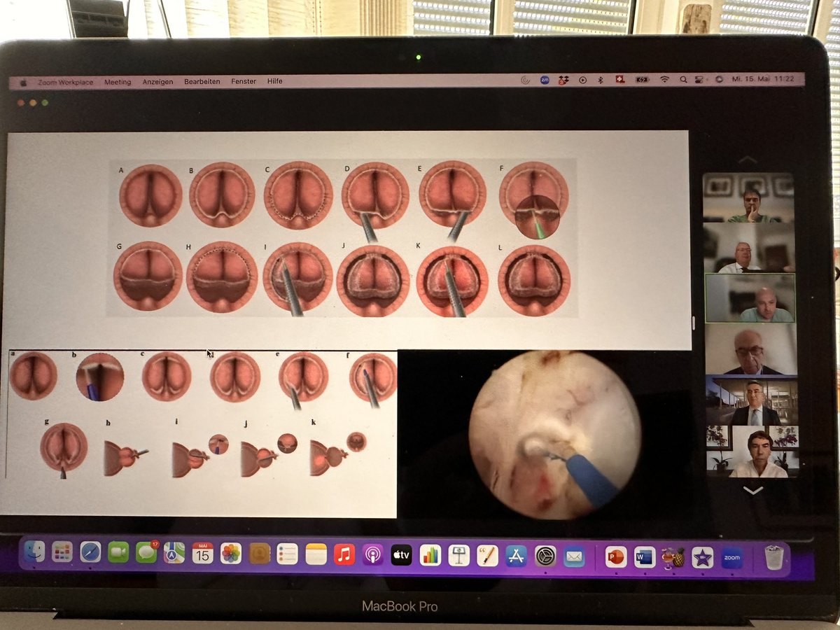The height and width of the screenshot is (630, 840).
Task: Click the Zoom status icon in menu bar
Action: [545, 80]
